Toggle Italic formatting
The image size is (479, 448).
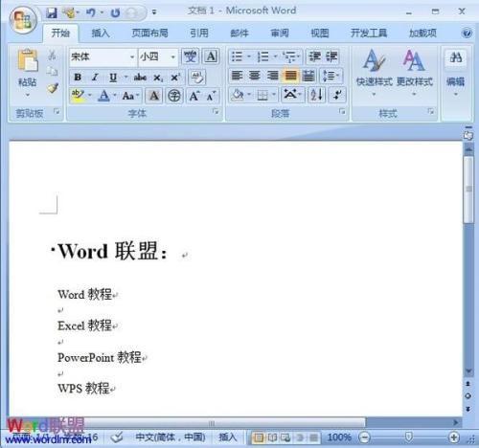pos(95,78)
